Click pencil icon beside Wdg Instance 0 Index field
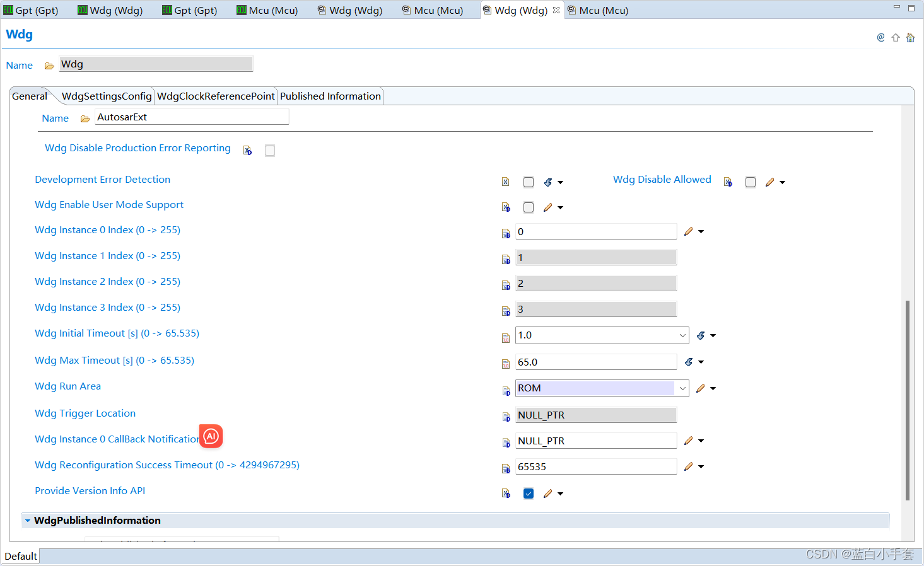 point(689,231)
